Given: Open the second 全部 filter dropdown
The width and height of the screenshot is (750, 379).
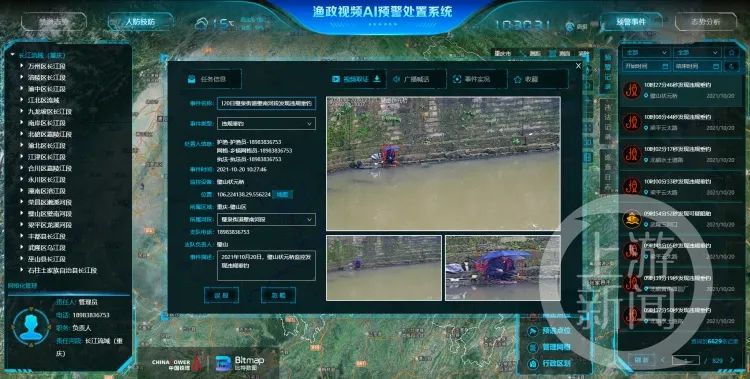Looking at the screenshot, I should [x=696, y=52].
